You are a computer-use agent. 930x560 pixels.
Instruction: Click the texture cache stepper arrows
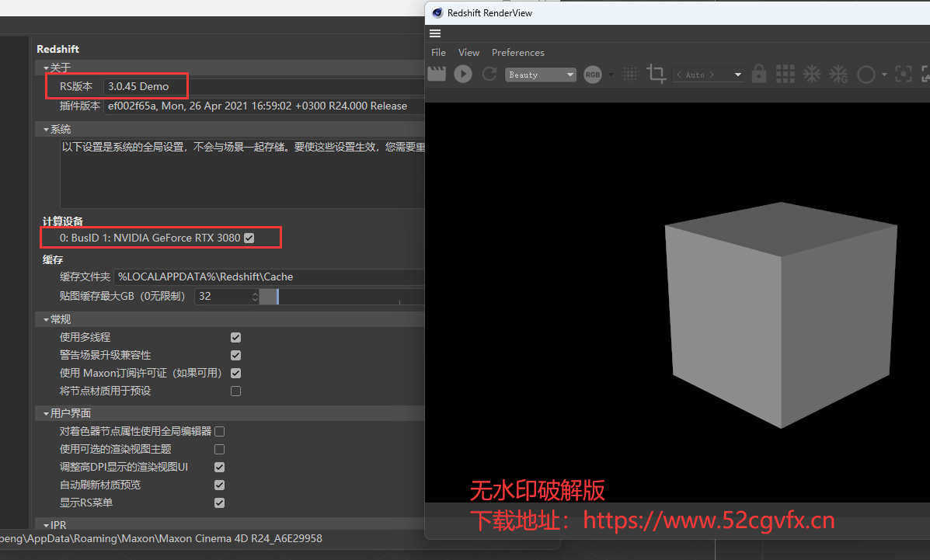point(255,296)
